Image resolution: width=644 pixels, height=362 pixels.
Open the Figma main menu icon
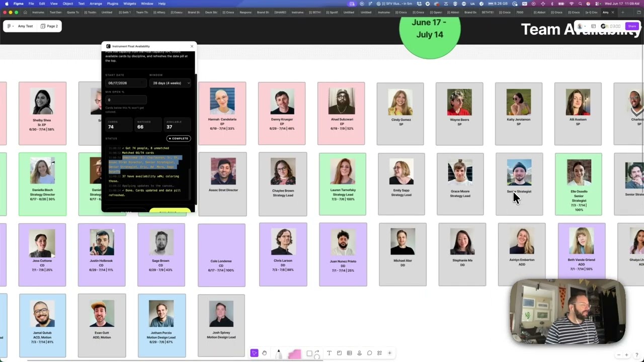click(x=10, y=26)
